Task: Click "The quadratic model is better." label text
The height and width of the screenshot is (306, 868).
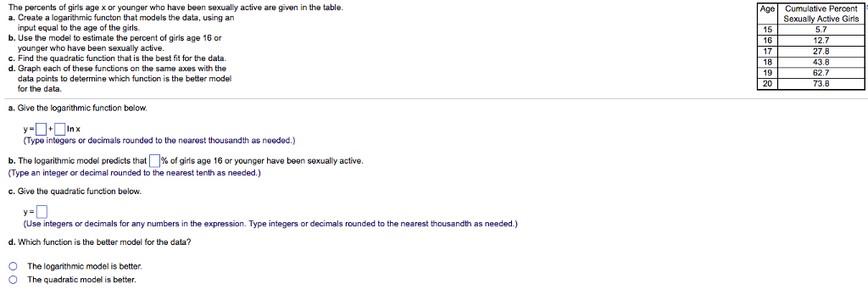Action: (x=82, y=280)
